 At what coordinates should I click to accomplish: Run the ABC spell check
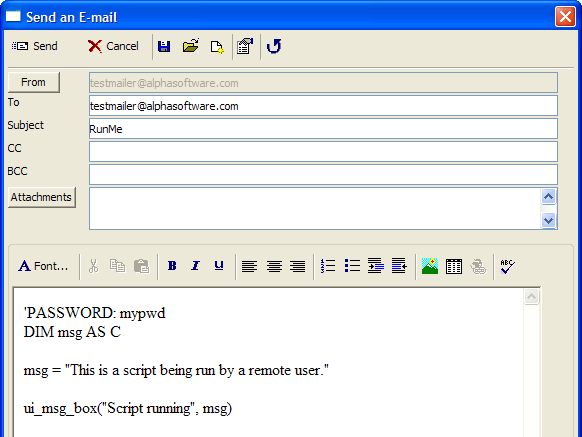[x=507, y=266]
